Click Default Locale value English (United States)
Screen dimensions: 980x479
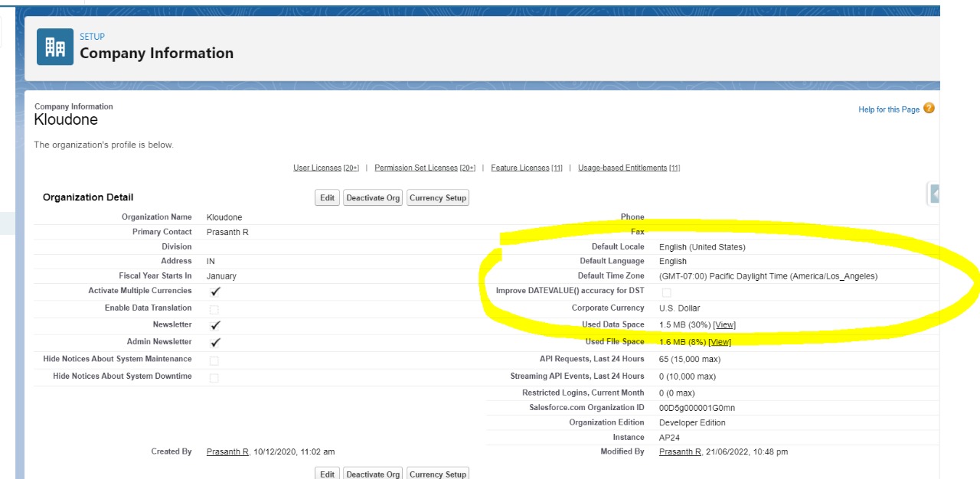pyautogui.click(x=702, y=246)
